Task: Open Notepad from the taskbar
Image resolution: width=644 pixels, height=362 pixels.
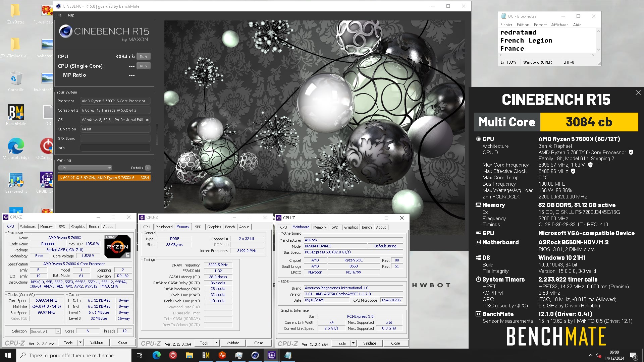Action: 288,355
